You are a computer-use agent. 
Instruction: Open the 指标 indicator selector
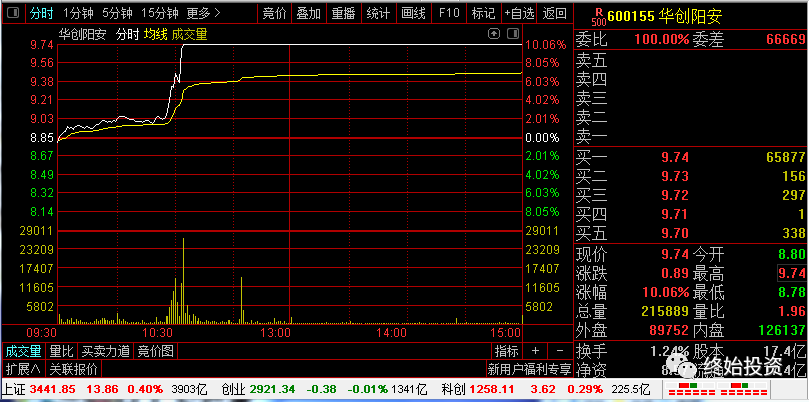(x=507, y=351)
